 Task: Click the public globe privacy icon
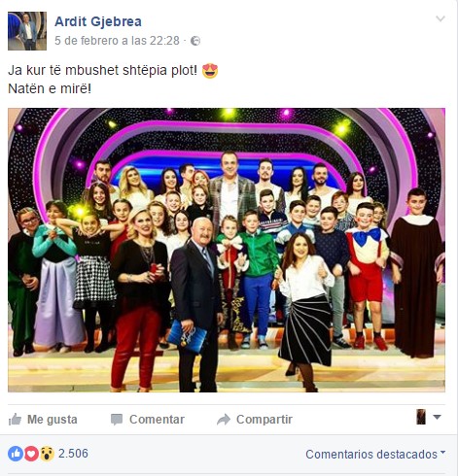195,41
